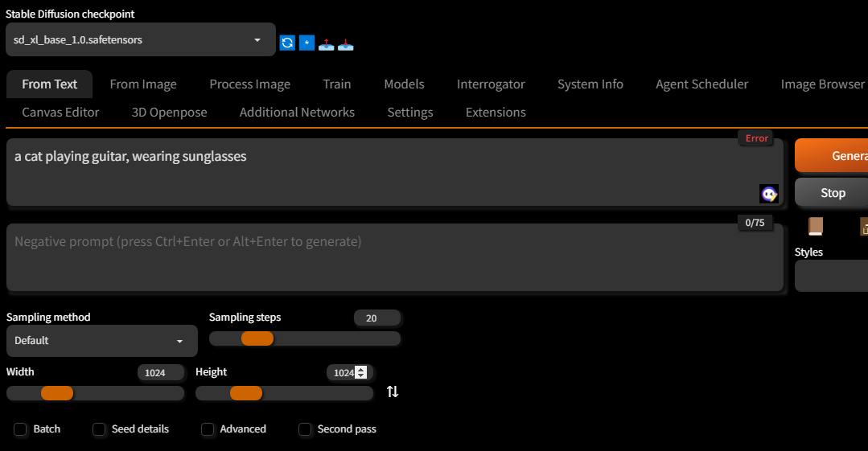868x451 pixels.
Task: Expand the Sampling method dropdown
Action: coord(102,341)
